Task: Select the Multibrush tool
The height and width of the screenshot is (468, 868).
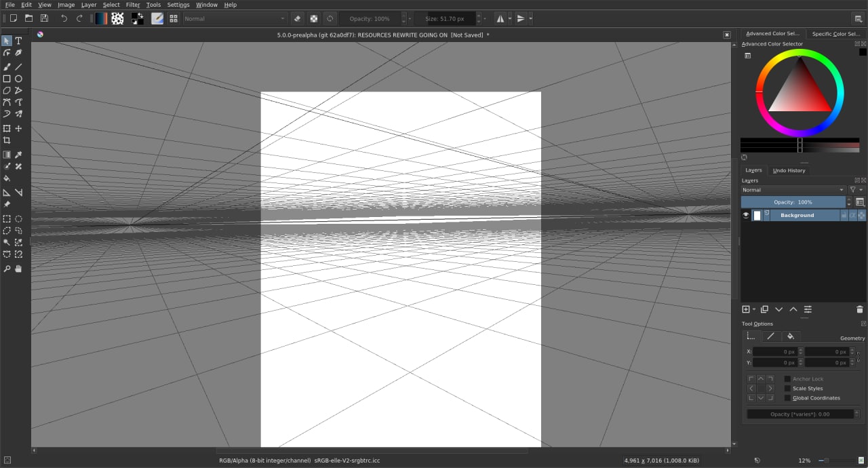Action: point(19,114)
